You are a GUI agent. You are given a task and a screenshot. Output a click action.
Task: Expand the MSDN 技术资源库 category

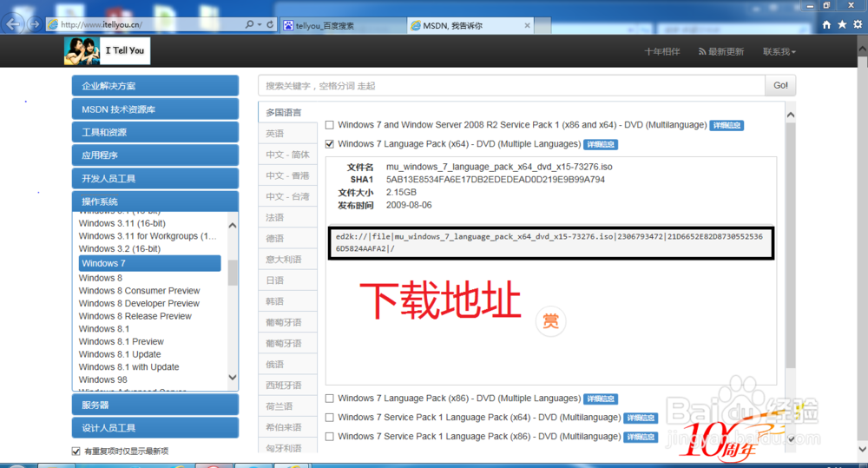tap(155, 109)
